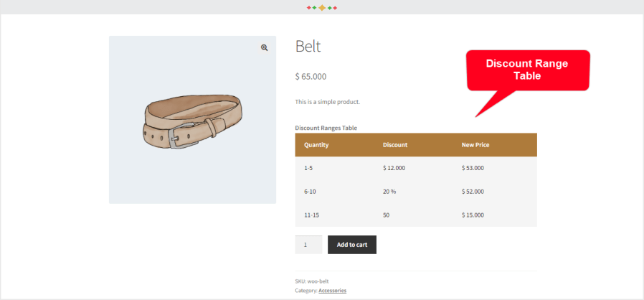
Task: Select the 1-5 quantity range cell
Action: coord(308,168)
